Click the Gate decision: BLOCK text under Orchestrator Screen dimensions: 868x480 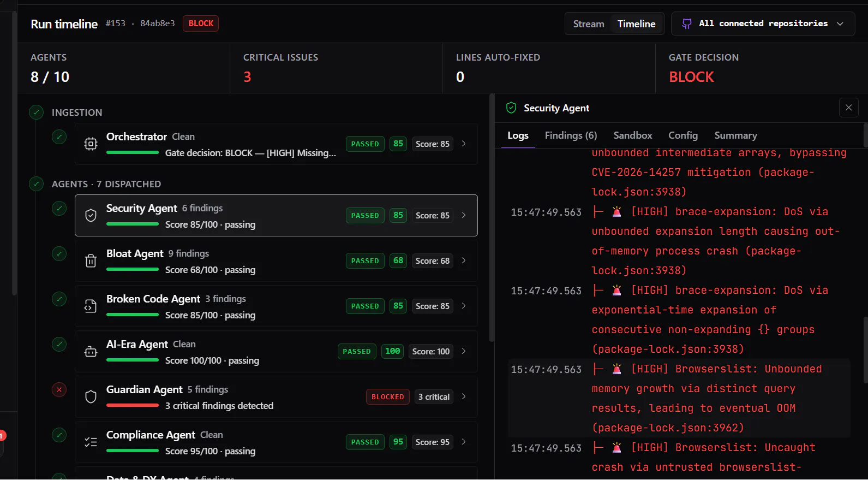[250, 153]
